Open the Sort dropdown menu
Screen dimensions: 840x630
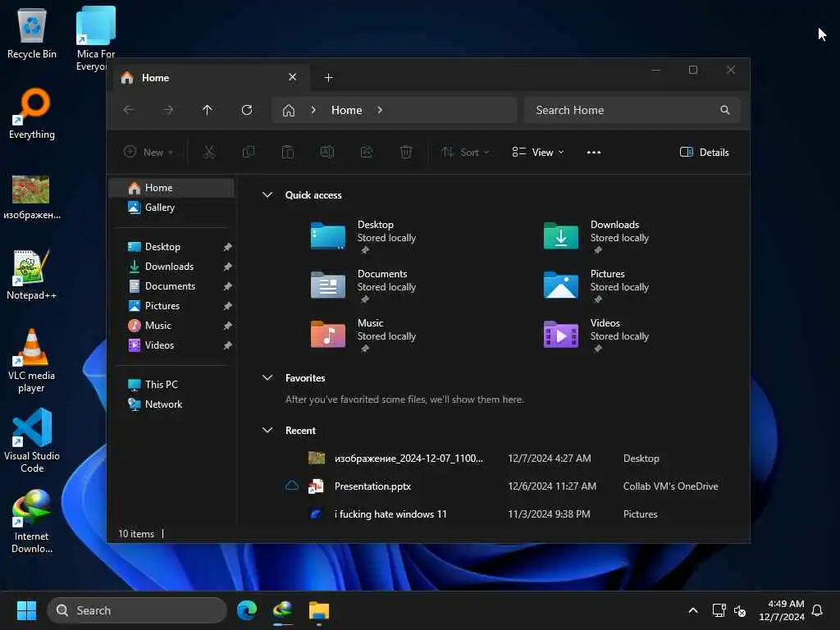click(465, 152)
